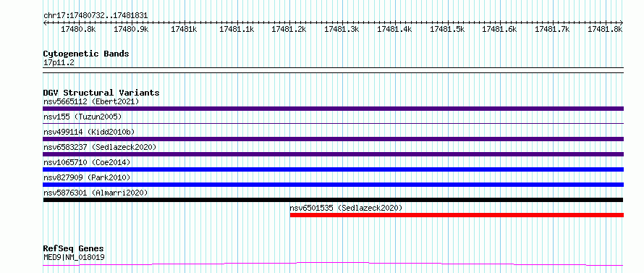Click the 17480.8k ruler tick label
The height and width of the screenshot is (273, 644).
78,29
